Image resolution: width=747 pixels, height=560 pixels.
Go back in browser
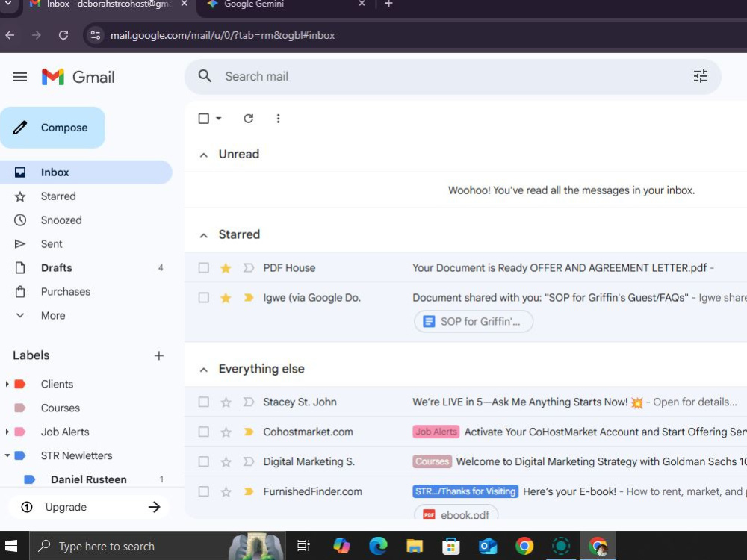tap(10, 35)
